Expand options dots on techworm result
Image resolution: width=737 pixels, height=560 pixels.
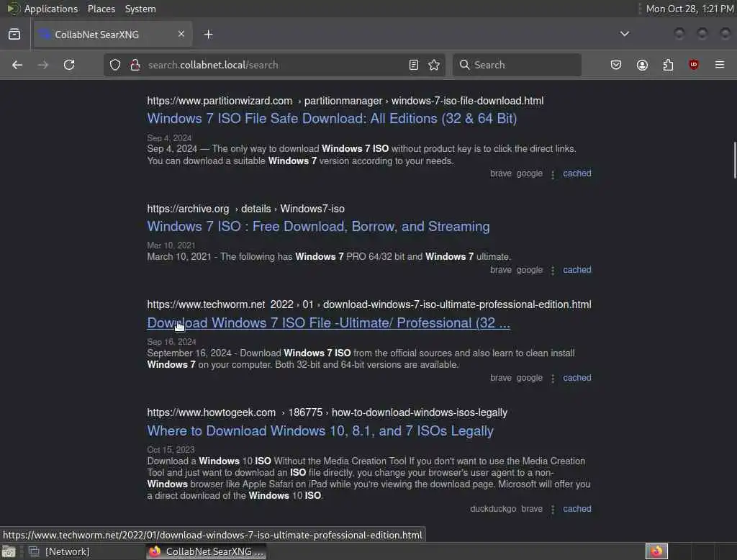[x=553, y=379]
